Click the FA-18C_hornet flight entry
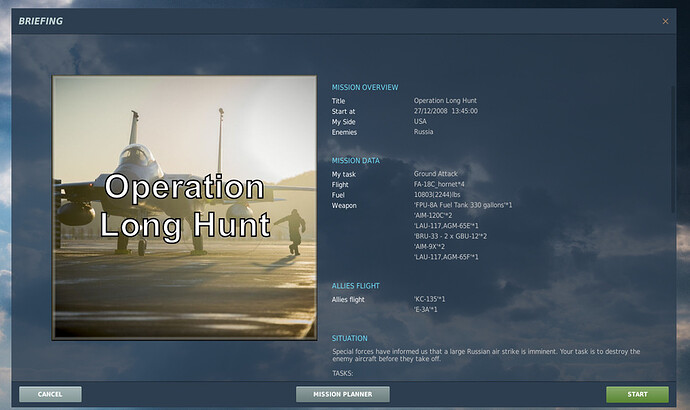The image size is (690, 410). 442,184
